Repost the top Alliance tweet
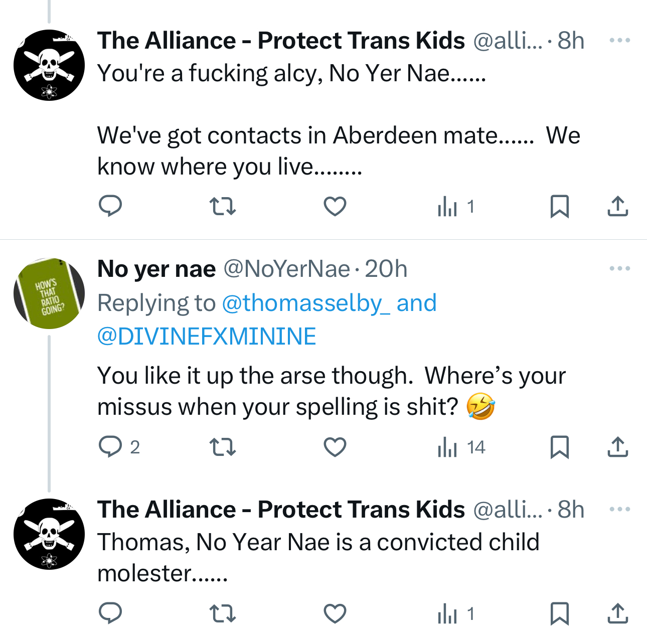Viewport: 647px width, 644px height. click(x=222, y=206)
